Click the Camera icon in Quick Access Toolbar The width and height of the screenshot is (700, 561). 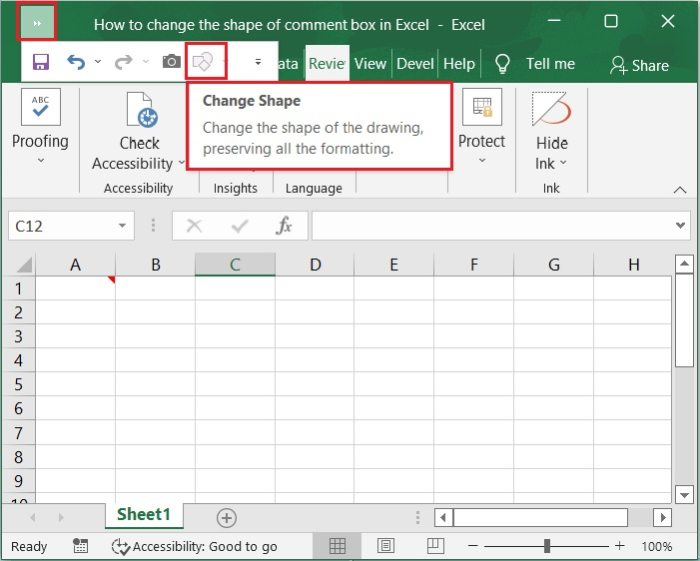172,62
